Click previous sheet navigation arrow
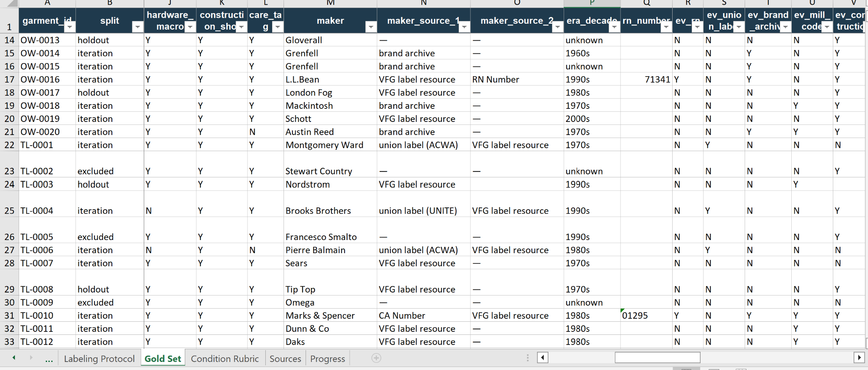Image resolution: width=868 pixels, height=370 pixels. [14, 358]
